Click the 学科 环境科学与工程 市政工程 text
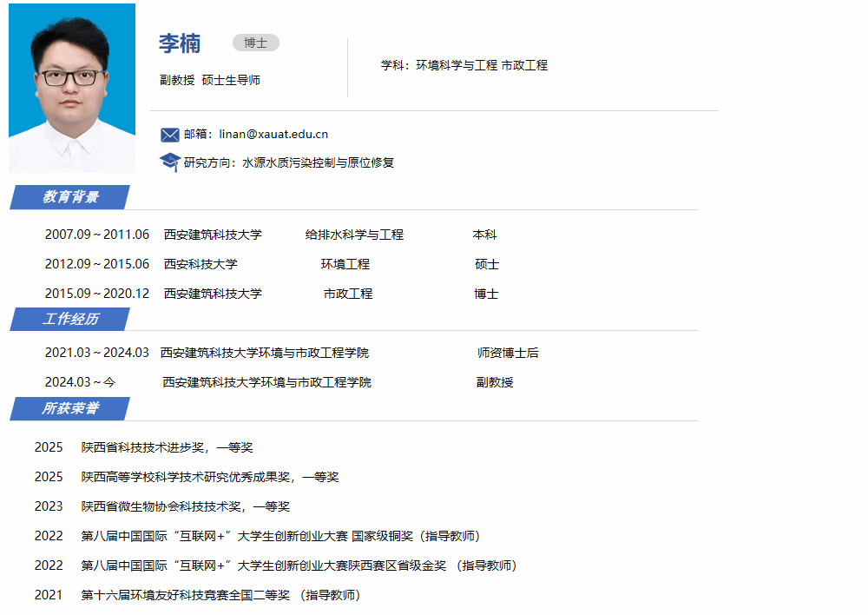868x615 pixels. pyautogui.click(x=464, y=65)
